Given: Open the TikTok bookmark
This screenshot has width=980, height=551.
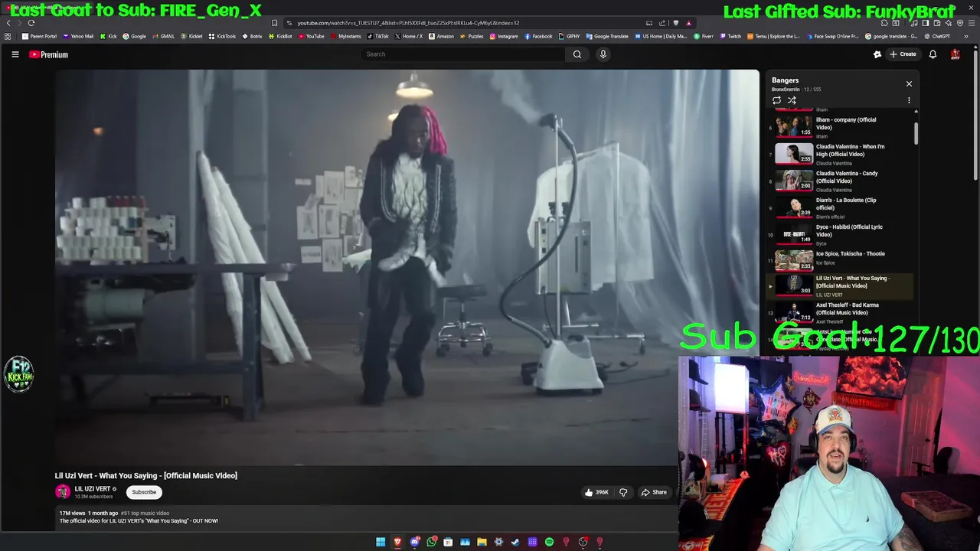Looking at the screenshot, I should click(x=378, y=36).
